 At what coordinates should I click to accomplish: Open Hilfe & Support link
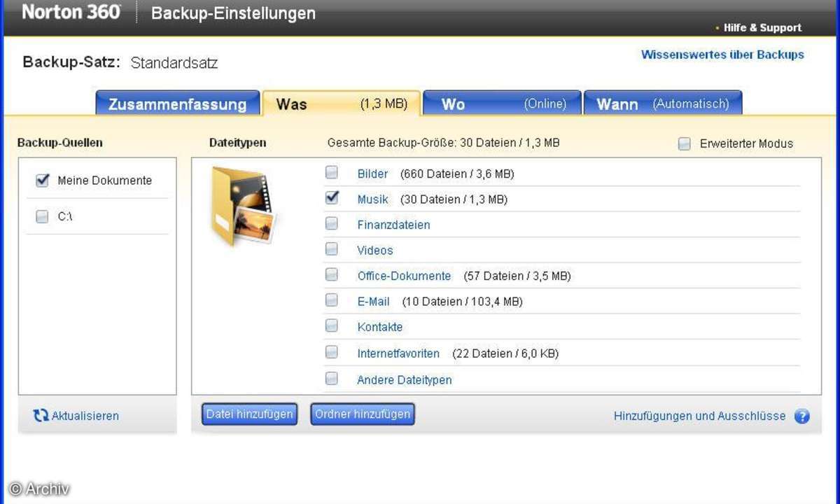762,28
